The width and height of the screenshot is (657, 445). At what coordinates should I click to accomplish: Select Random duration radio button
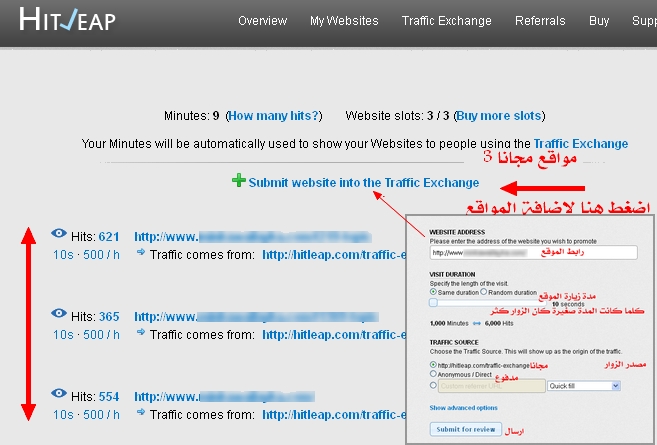pos(484,292)
